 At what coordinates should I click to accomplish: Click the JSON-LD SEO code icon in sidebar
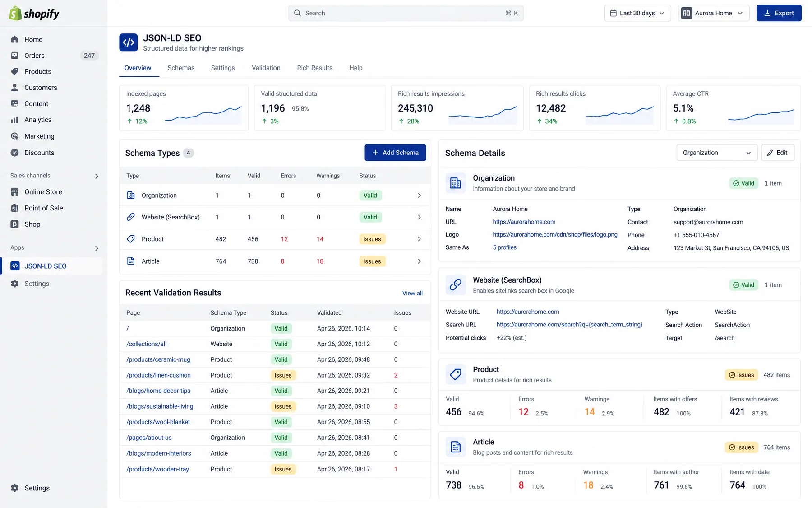click(x=15, y=266)
